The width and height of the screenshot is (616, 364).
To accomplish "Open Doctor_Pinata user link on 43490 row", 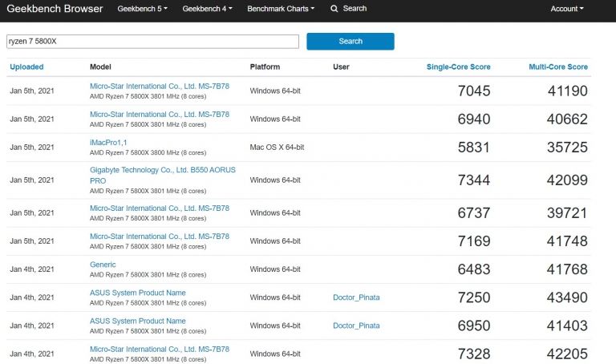I will point(356,297).
